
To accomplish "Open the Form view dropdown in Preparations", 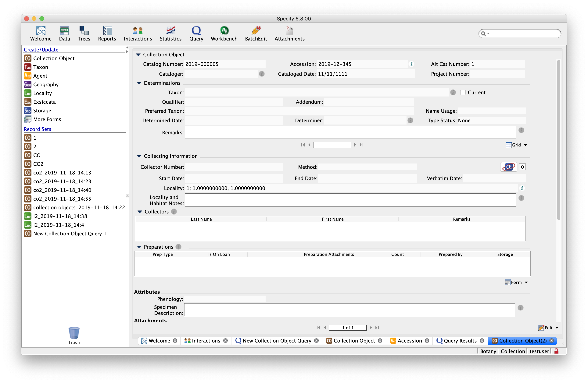I will [x=516, y=282].
